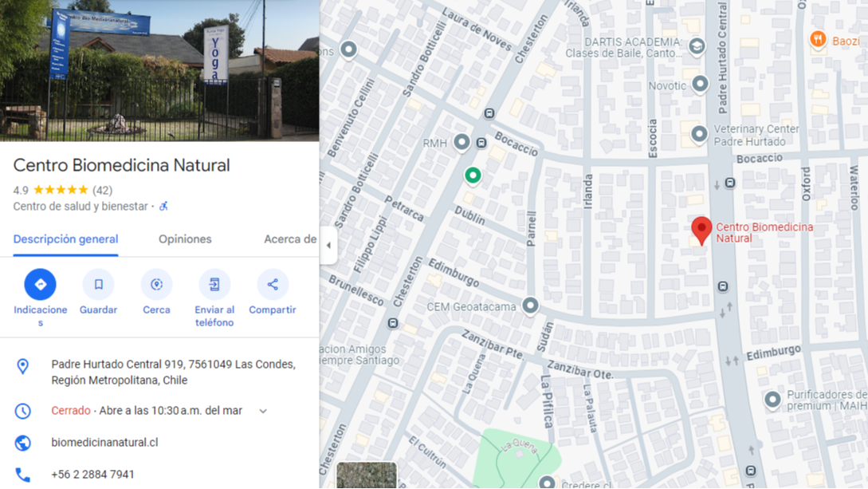
Task: Open Baozi restaurant marker
Action: 818,40
